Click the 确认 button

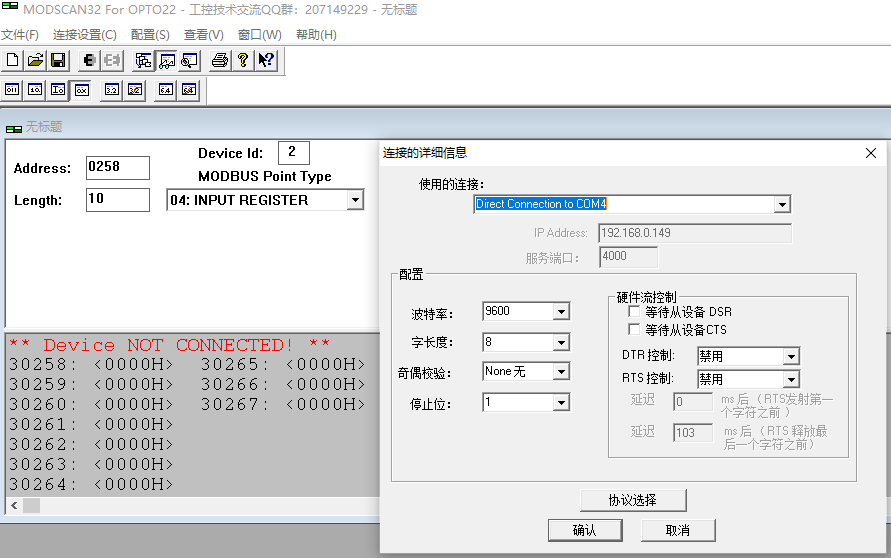(584, 530)
